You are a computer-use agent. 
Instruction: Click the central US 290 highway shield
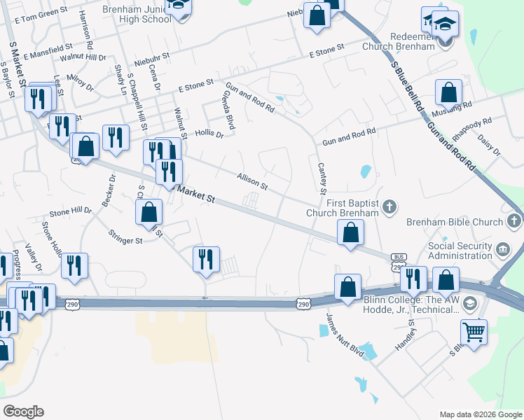pyautogui.click(x=303, y=304)
